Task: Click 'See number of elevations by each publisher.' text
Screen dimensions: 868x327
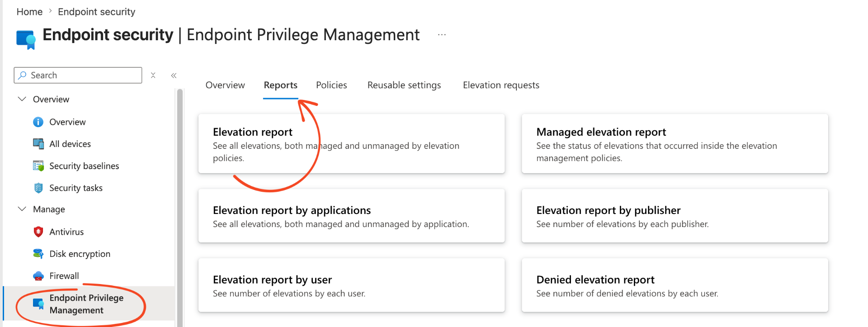Action: 623,224
